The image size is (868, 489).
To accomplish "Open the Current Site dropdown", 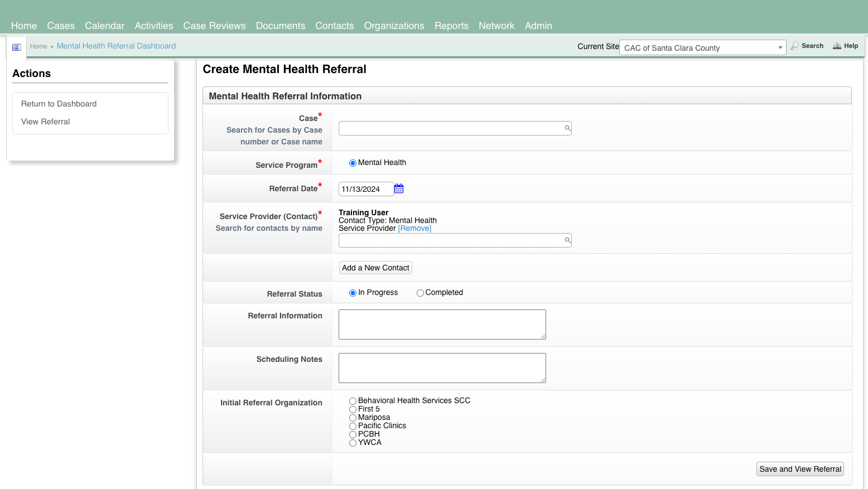I will 703,47.
